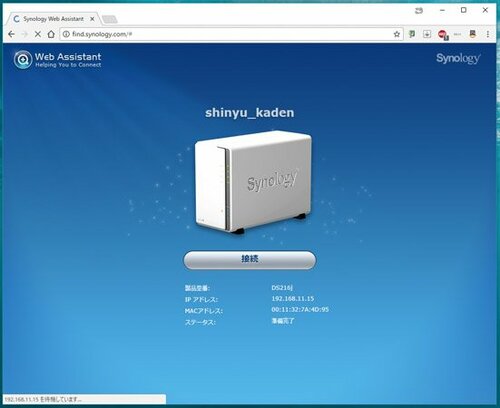This screenshot has width=500, height=408.
Task: Click the download extension icon in toolbar
Action: [x=427, y=34]
